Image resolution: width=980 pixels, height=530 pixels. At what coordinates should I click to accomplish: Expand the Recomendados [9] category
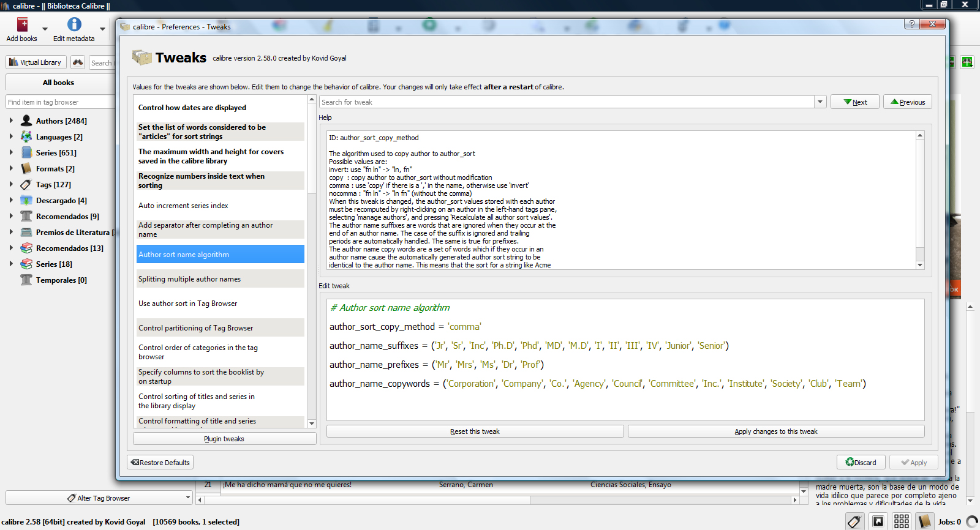(x=11, y=216)
